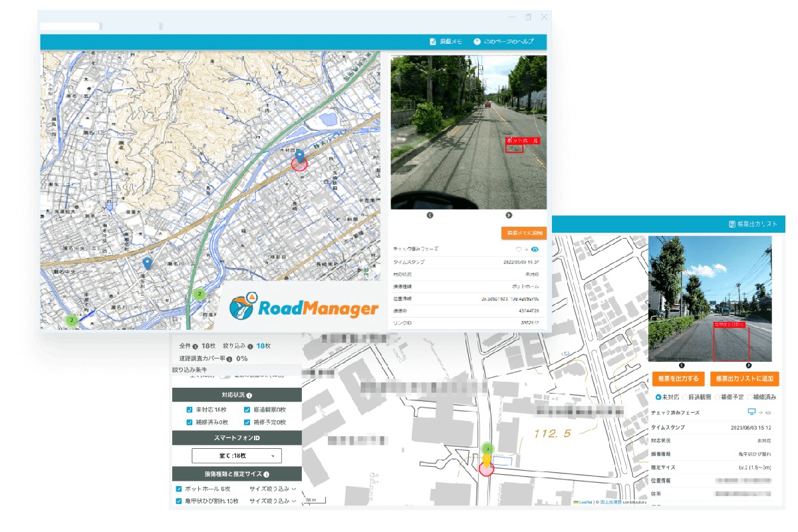Open the スマートフォンID 全て:18枚 dropdown
798x532 pixels.
236,456
